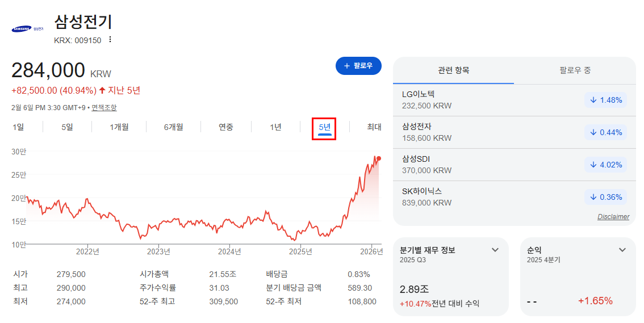The height and width of the screenshot is (323, 644).
Task: Select the 1년 time range tab
Action: click(x=275, y=127)
